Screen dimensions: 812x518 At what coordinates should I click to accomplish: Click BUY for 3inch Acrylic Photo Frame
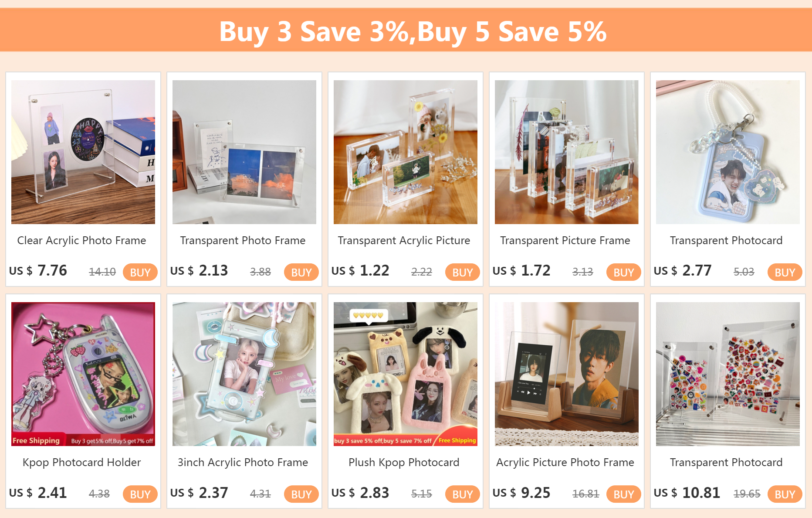pos(301,494)
